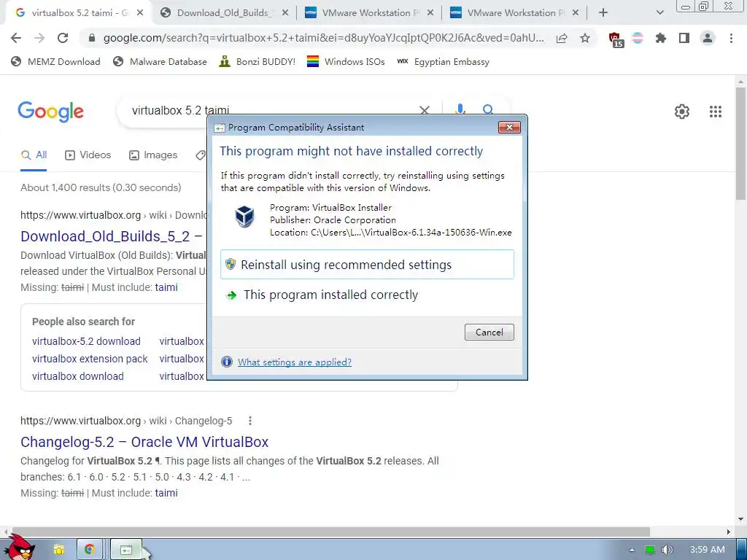Open the Malware Database bookmark

tap(160, 61)
